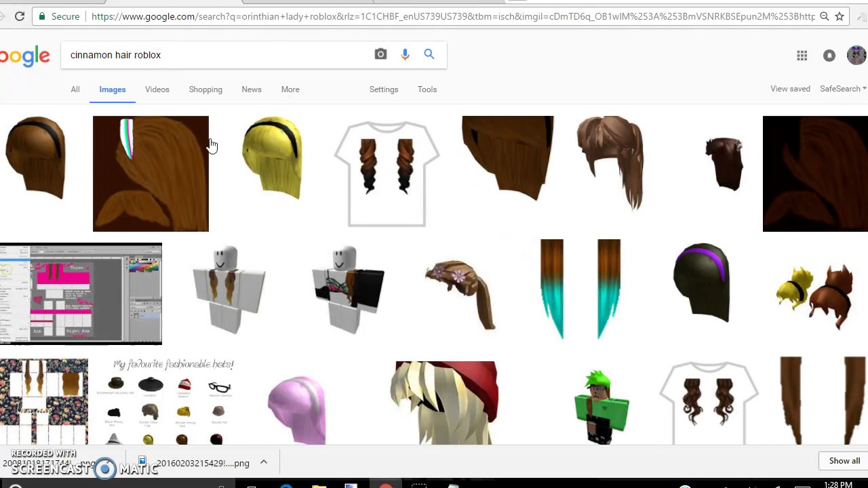Open bottom-row t-shirt with curly pigtails thumbnail
Viewport: 868px width, 488px height.
pyautogui.click(x=710, y=403)
